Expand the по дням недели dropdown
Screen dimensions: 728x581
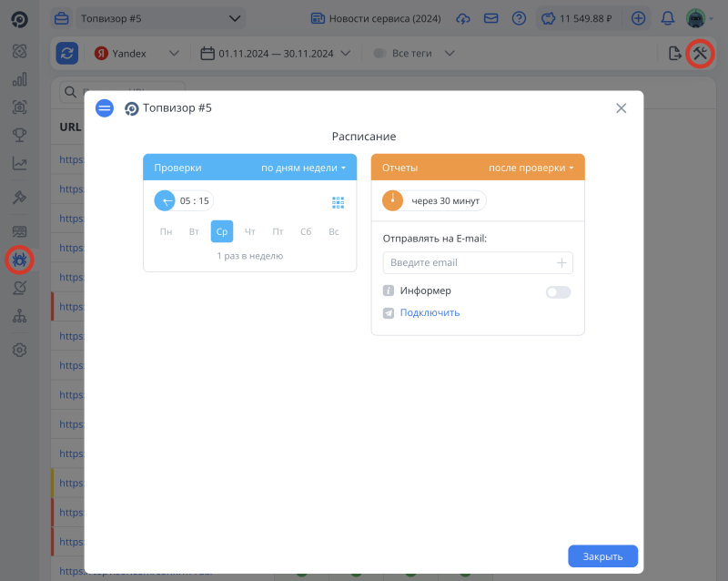303,168
